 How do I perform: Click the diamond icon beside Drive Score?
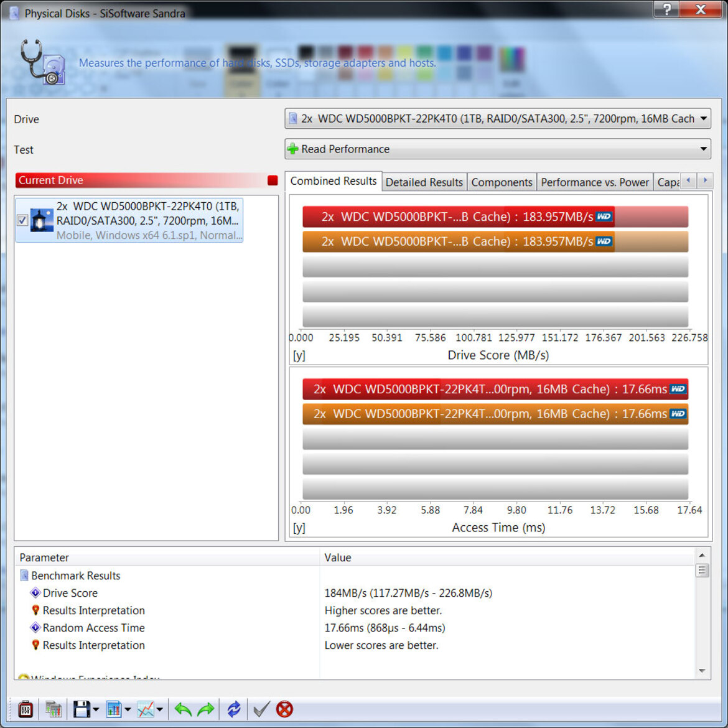(x=35, y=592)
